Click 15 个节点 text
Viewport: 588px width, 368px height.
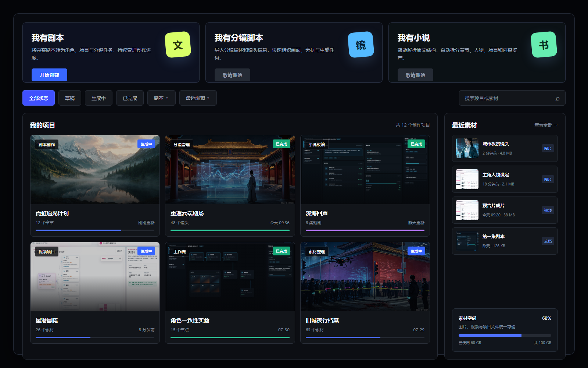(180, 330)
